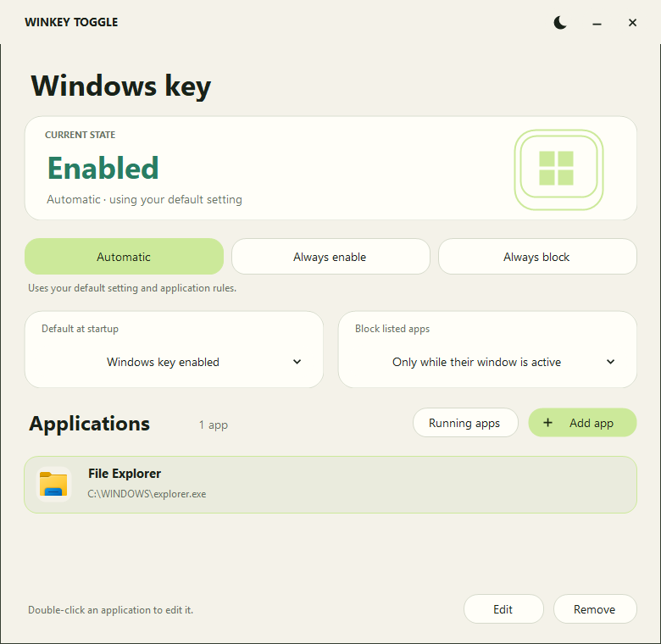Image resolution: width=661 pixels, height=644 pixels.
Task: Close the Winkey Toggle window
Action: click(x=632, y=23)
